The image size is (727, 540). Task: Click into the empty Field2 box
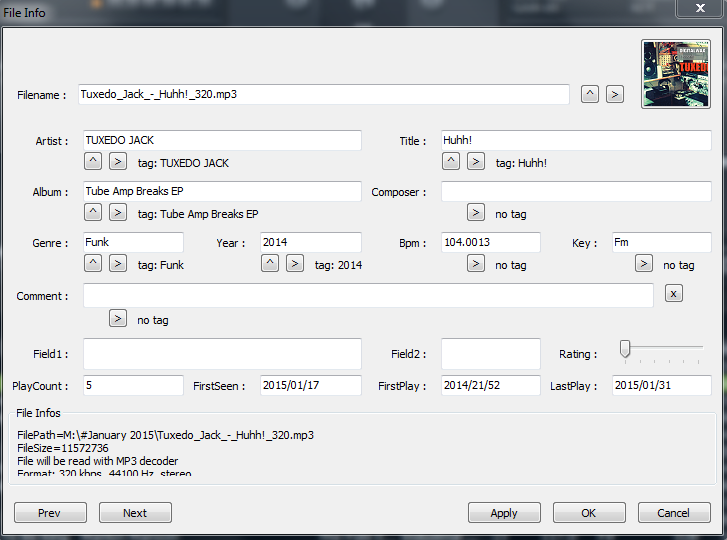click(x=491, y=354)
